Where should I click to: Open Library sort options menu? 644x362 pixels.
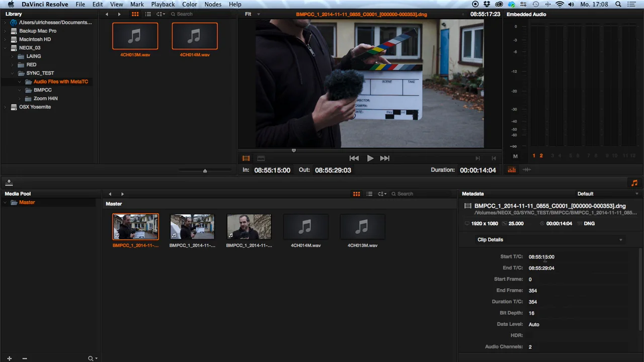point(160,14)
